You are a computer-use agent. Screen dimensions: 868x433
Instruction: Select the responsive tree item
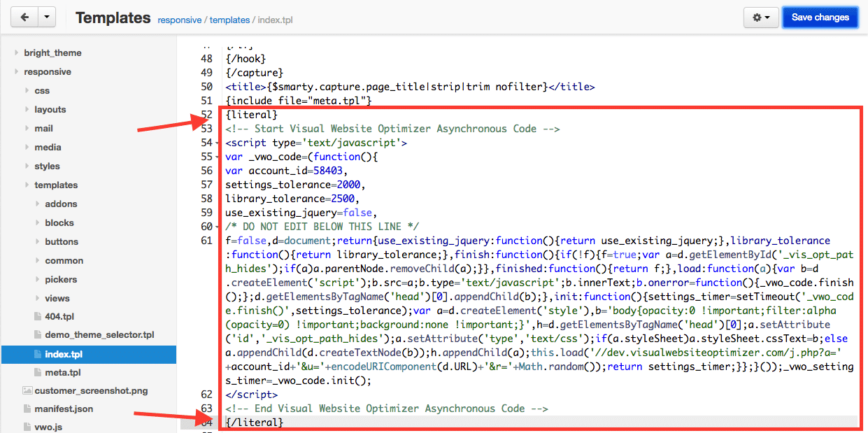pos(48,72)
